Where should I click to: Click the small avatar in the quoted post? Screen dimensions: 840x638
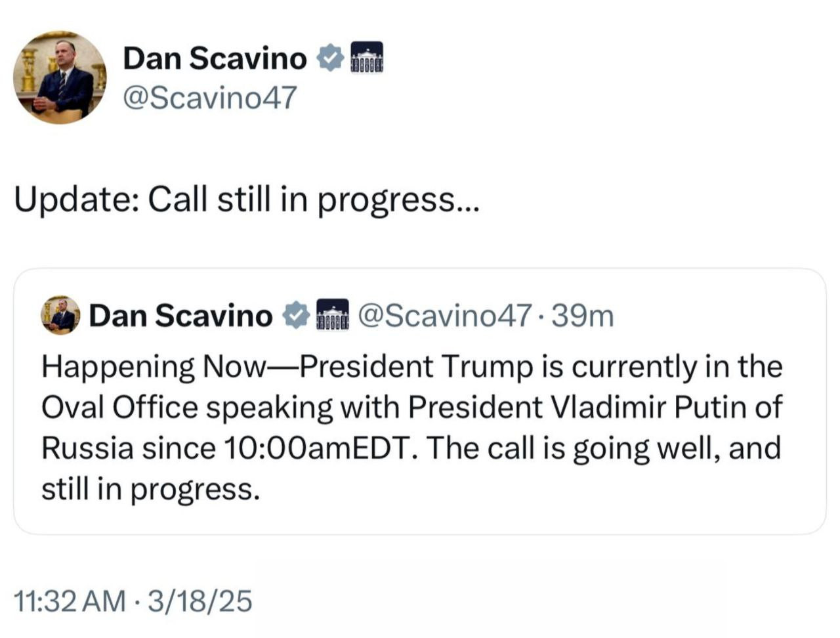pyautogui.click(x=60, y=315)
